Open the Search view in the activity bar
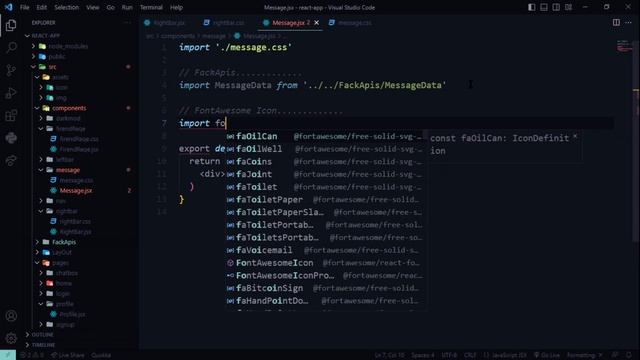 point(11,47)
